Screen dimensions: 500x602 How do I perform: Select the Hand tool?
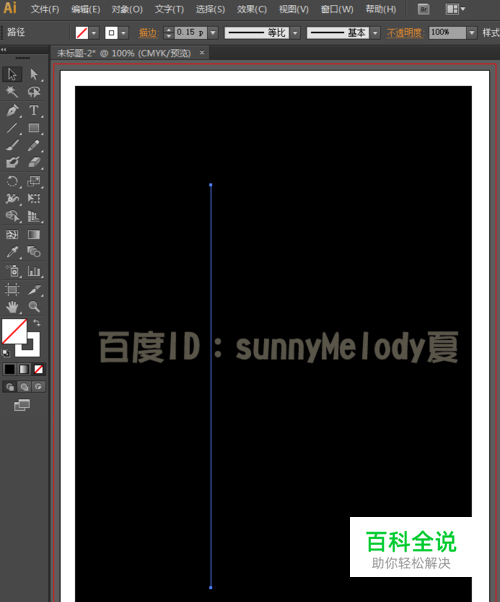[x=12, y=307]
